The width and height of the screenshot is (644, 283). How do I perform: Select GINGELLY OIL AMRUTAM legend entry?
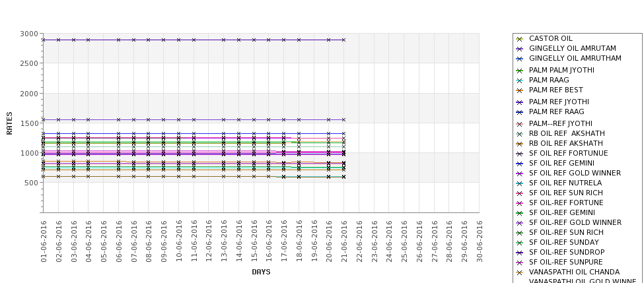pyautogui.click(x=572, y=48)
